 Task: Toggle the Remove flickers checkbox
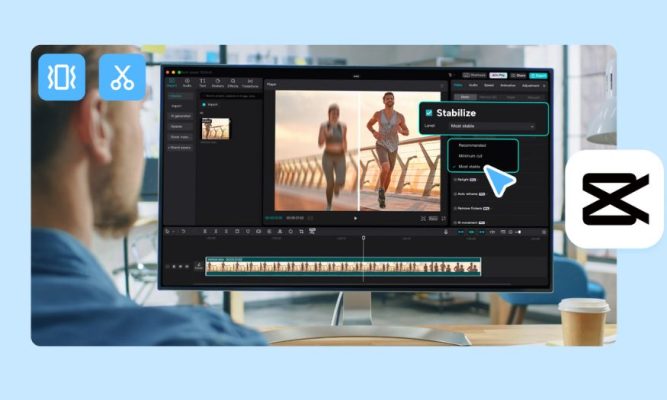456,207
